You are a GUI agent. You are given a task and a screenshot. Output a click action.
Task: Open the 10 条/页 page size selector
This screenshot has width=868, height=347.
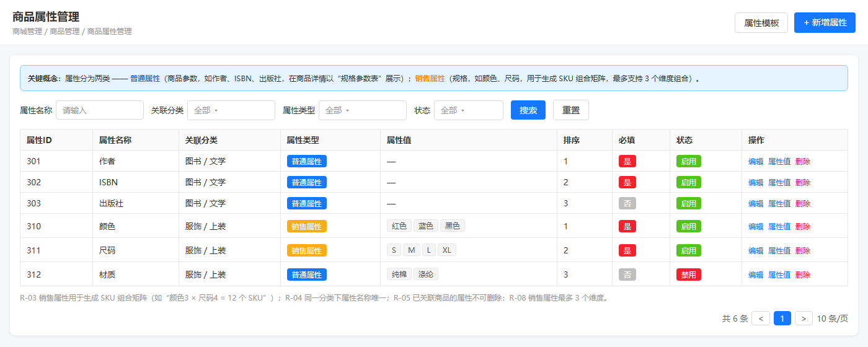833,318
